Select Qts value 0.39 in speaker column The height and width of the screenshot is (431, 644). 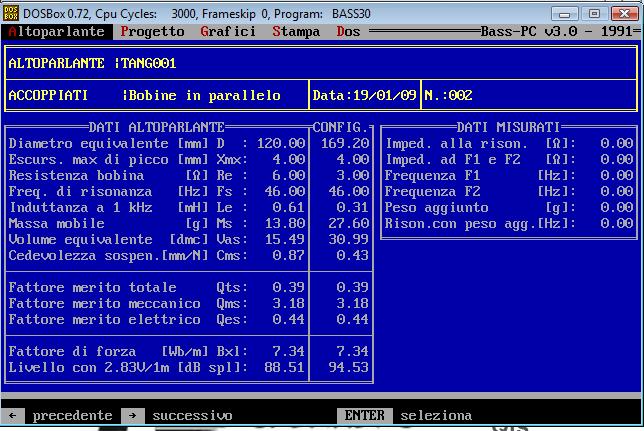coord(289,287)
